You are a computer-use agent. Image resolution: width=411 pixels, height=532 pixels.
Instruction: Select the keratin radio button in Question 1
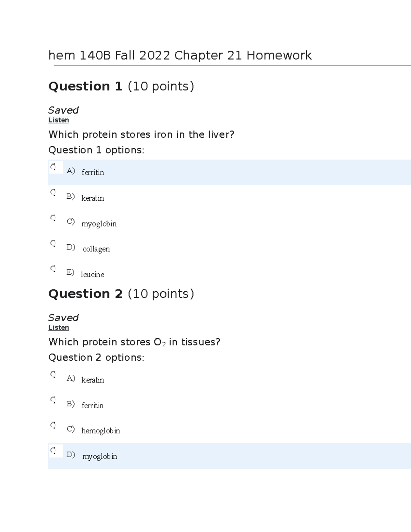coord(53,193)
